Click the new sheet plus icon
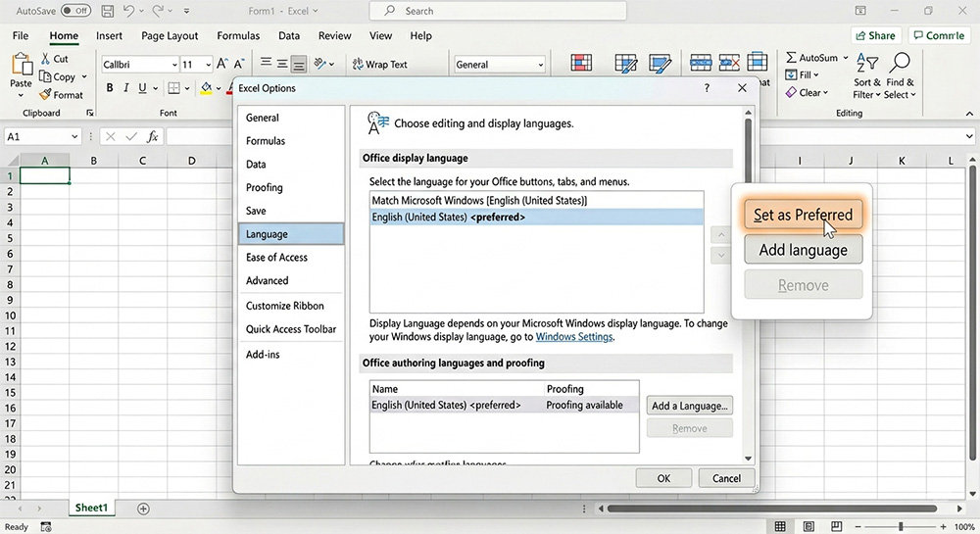 143,509
